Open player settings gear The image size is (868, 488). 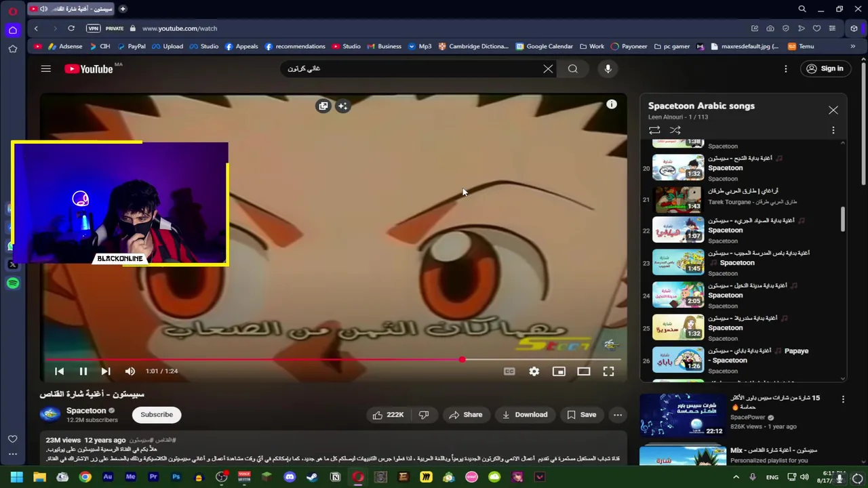tap(534, 371)
